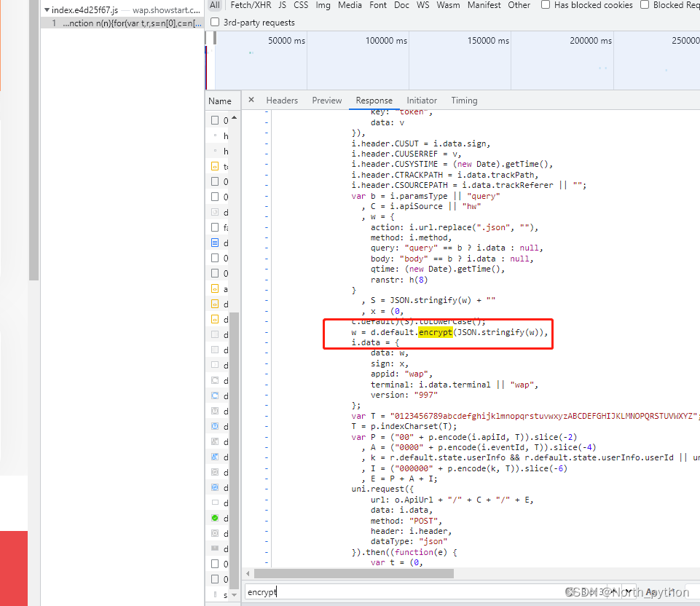The height and width of the screenshot is (606, 700).
Task: Filter requests by Fetch/XHR
Action: coord(251,5)
